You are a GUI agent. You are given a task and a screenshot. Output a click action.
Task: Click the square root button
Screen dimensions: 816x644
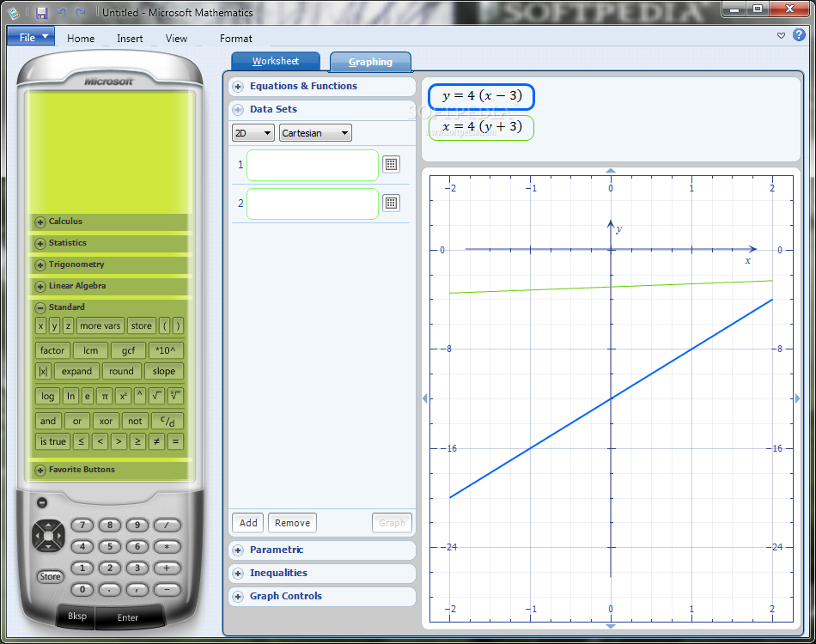(156, 396)
